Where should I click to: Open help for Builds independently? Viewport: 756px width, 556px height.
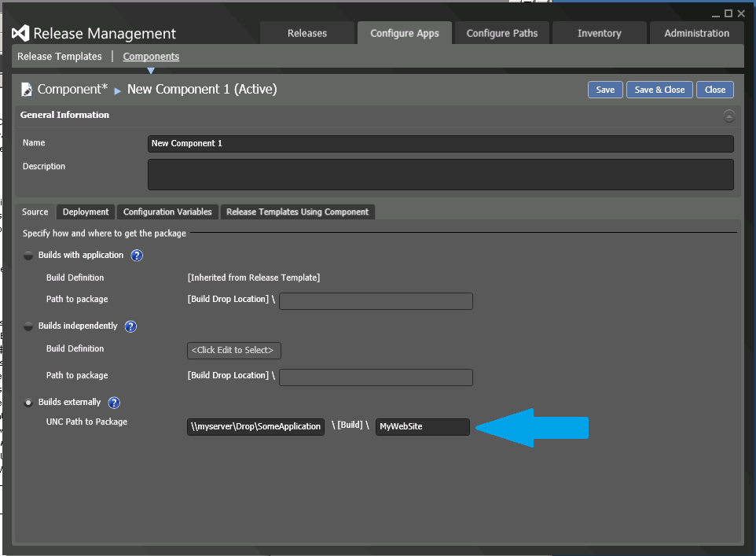pyautogui.click(x=130, y=326)
